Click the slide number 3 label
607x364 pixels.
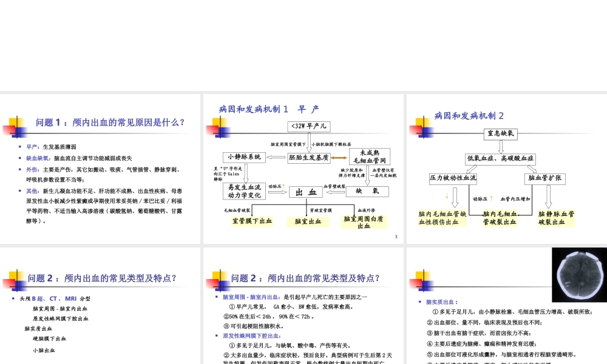395,237
